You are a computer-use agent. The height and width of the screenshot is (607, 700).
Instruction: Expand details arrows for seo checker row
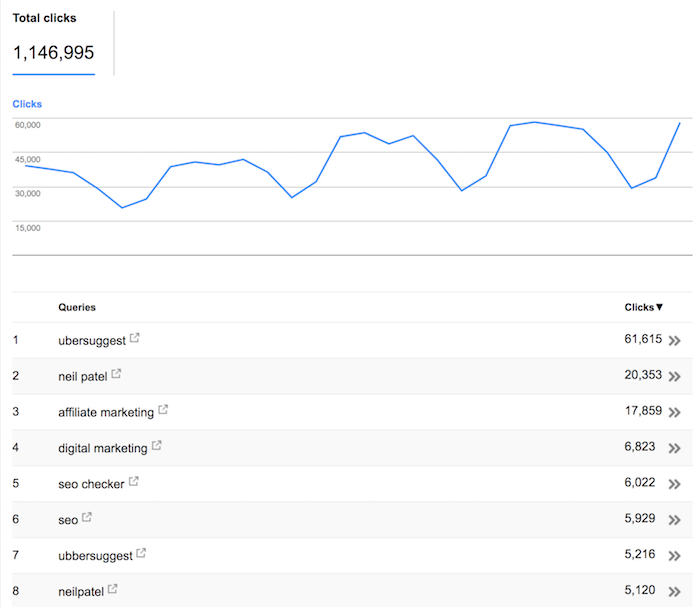pyautogui.click(x=675, y=484)
